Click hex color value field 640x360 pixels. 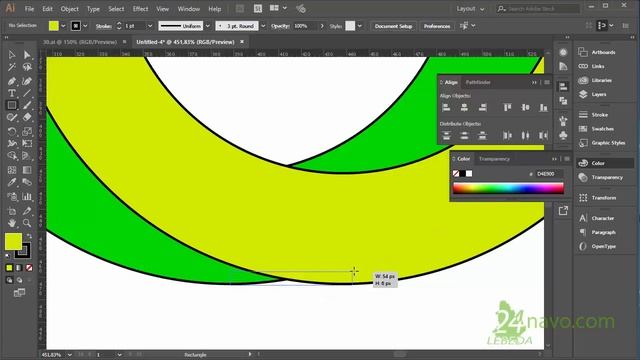[x=549, y=173]
